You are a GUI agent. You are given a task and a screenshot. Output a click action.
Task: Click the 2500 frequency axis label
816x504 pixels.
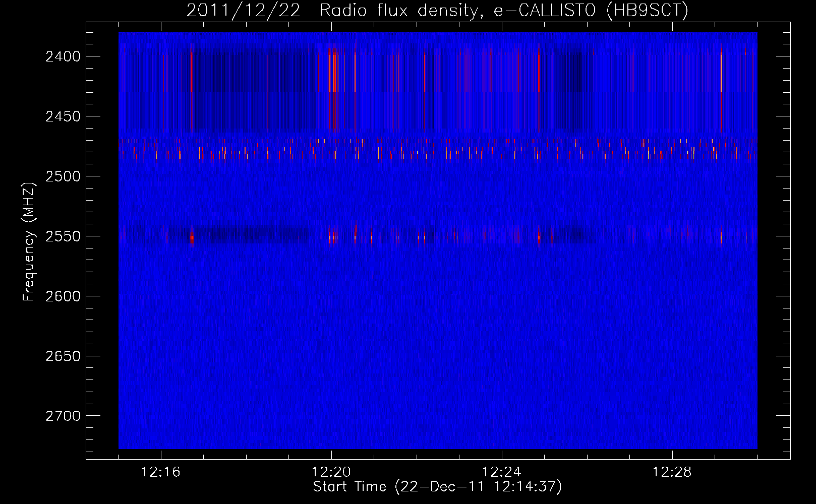coord(63,176)
